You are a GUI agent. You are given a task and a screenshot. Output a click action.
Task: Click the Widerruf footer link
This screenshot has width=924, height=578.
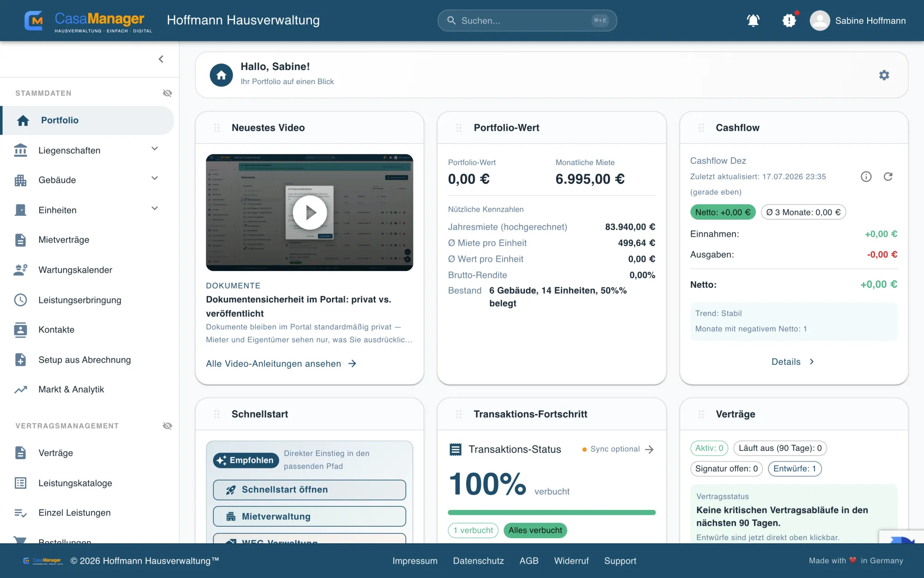click(x=571, y=561)
